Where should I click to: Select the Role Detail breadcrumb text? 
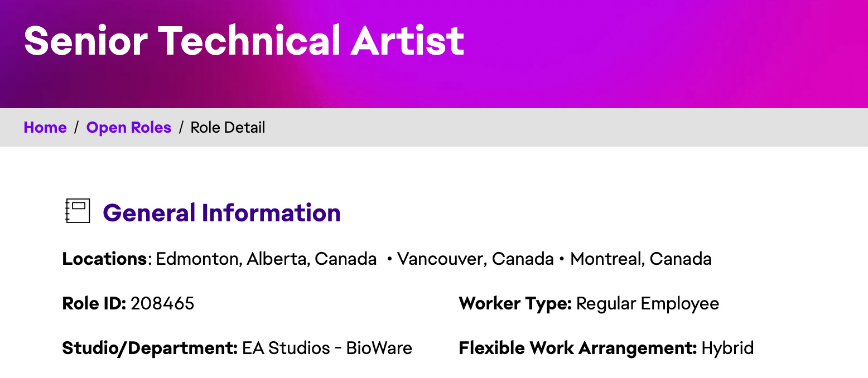tap(228, 128)
